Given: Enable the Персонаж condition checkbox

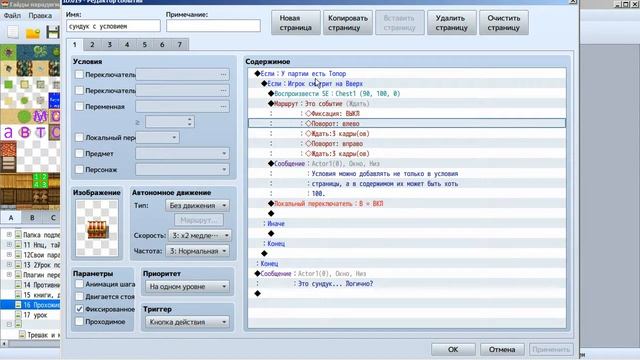Looking at the screenshot, I should [x=79, y=169].
